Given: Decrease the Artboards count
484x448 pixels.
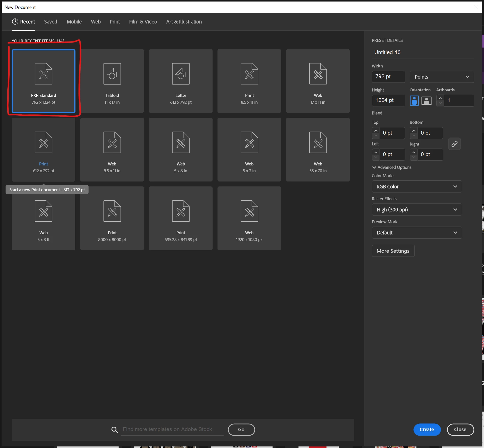Looking at the screenshot, I should click(x=440, y=103).
